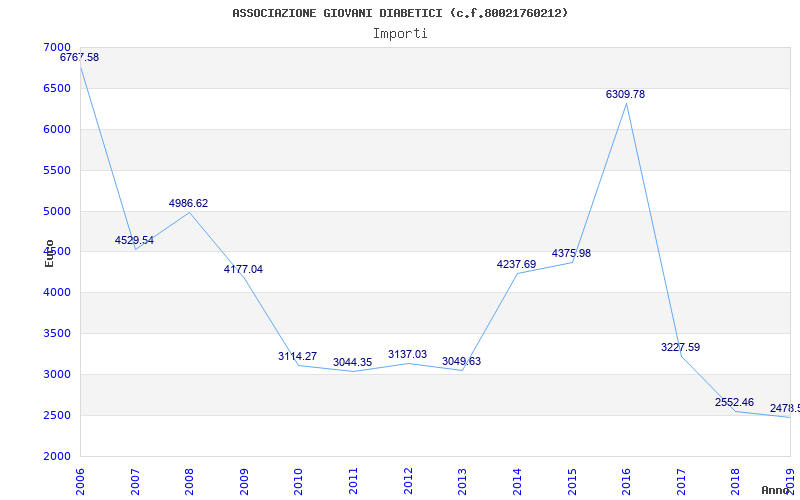Select the 4375.98 data label

click(x=571, y=253)
